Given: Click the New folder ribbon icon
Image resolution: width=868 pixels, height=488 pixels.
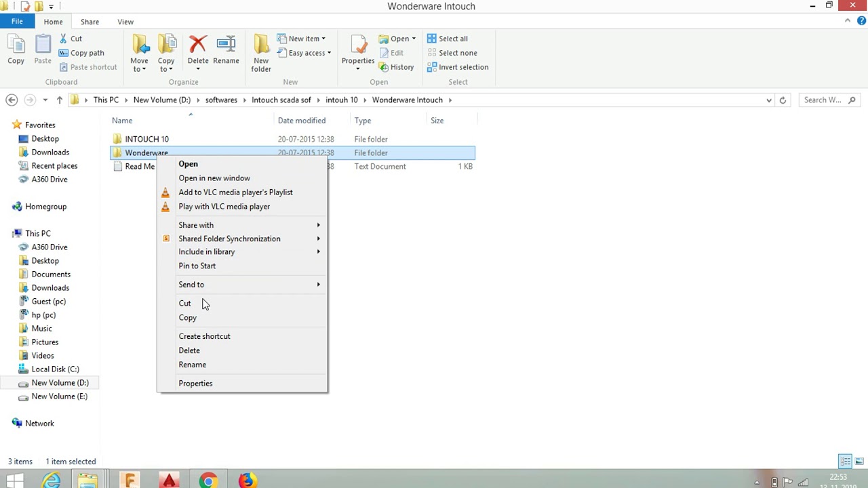Looking at the screenshot, I should pyautogui.click(x=261, y=53).
